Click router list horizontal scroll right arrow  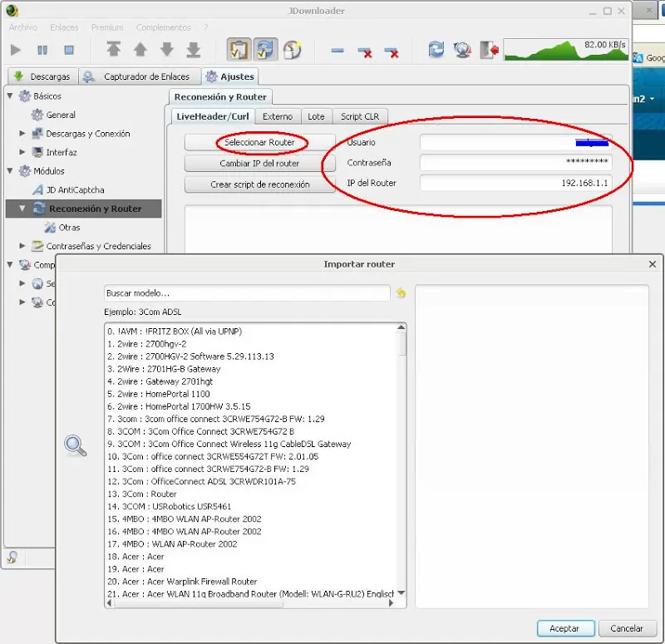392,603
